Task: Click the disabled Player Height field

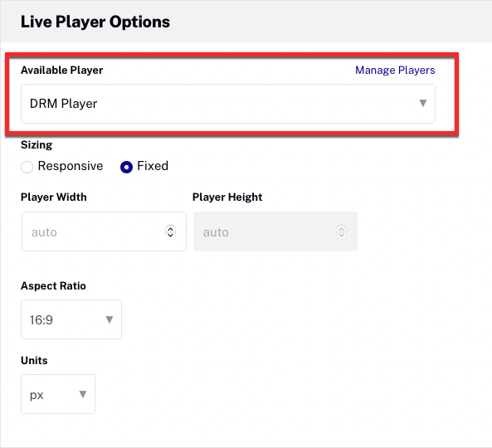Action: coord(275,231)
